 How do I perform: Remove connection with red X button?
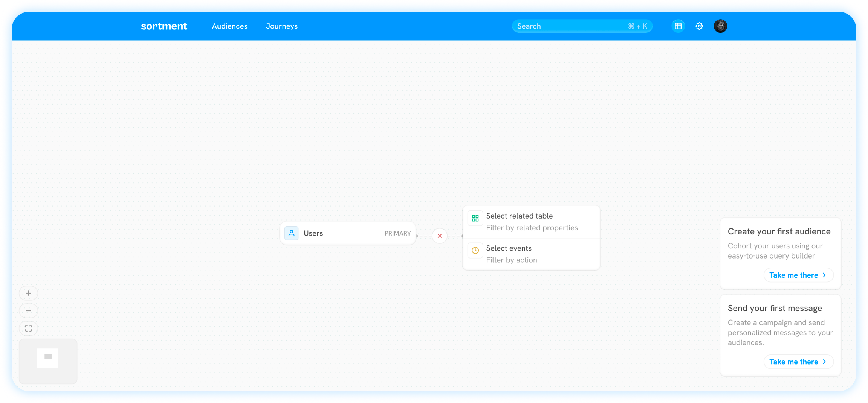(x=439, y=236)
